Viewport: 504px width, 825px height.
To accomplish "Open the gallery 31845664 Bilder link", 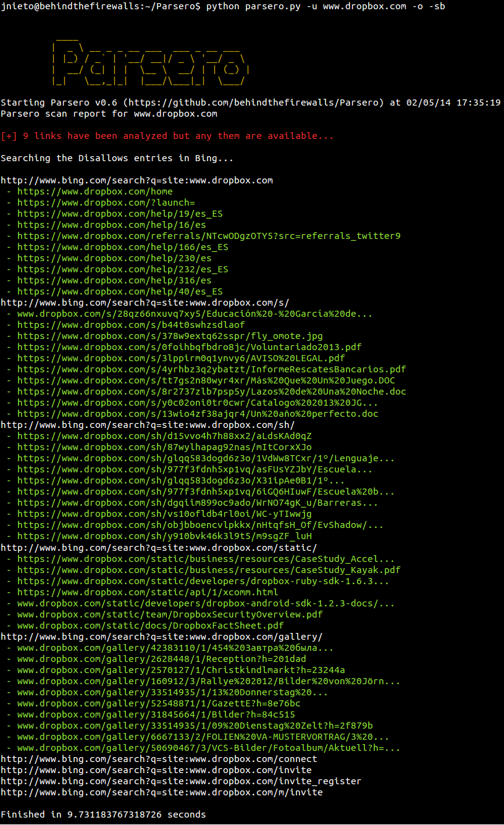I will (156, 714).
